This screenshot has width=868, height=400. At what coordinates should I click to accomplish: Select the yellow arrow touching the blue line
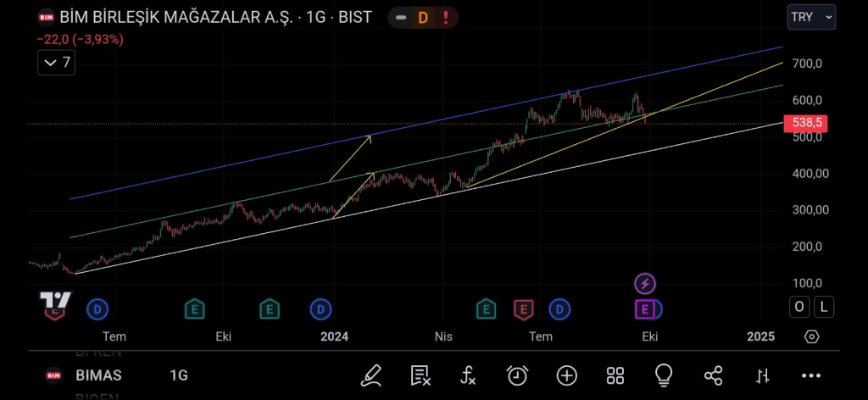pyautogui.click(x=350, y=158)
